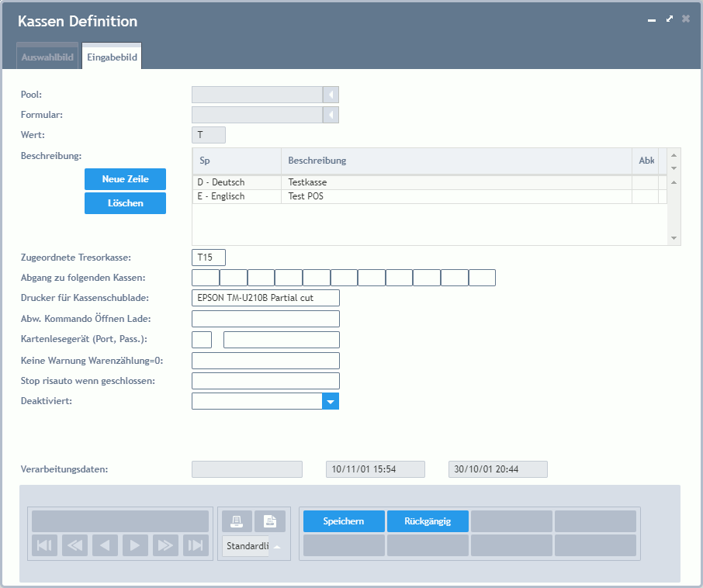Click the document export icon button

pyautogui.click(x=270, y=521)
